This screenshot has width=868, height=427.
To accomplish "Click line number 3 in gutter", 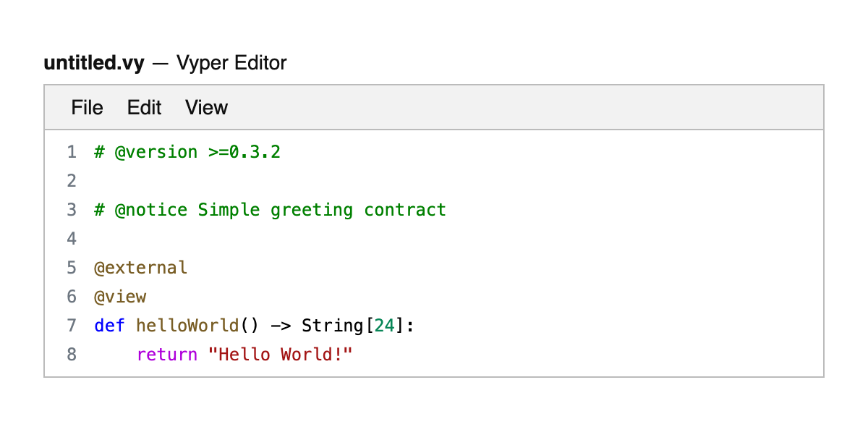I will (x=71, y=210).
